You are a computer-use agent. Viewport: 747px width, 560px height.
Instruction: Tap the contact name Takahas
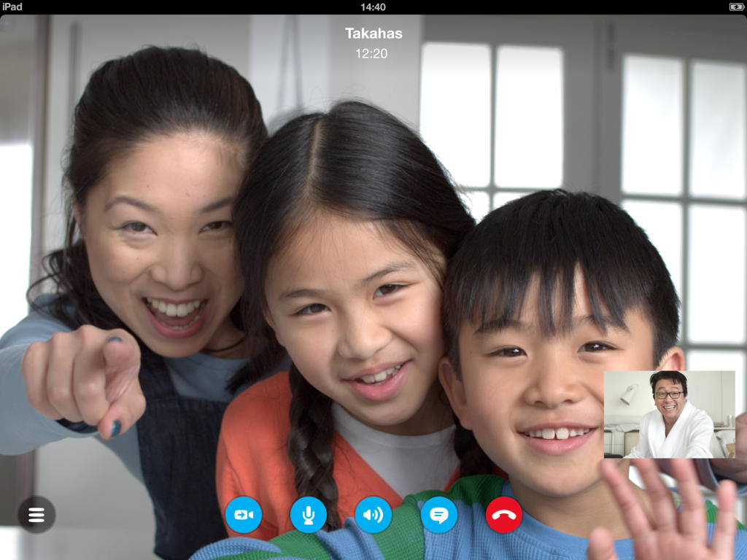[x=373, y=34]
